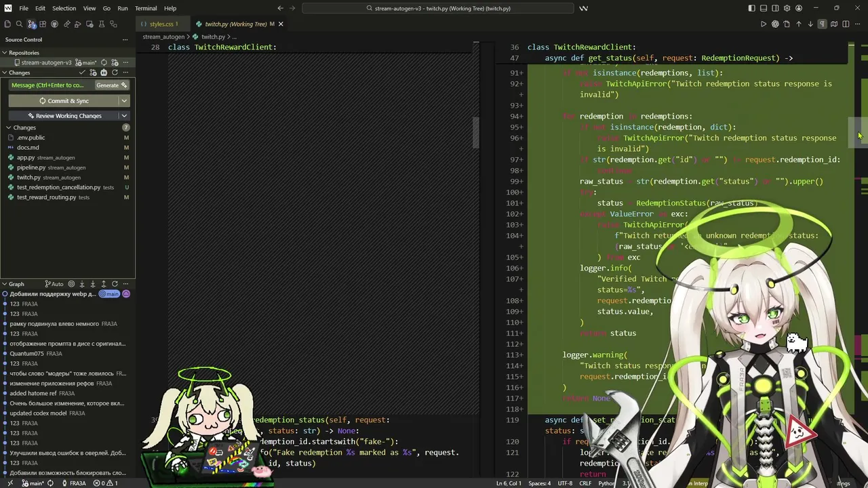Close the twitch.py (Working Tree) tab

[280, 24]
